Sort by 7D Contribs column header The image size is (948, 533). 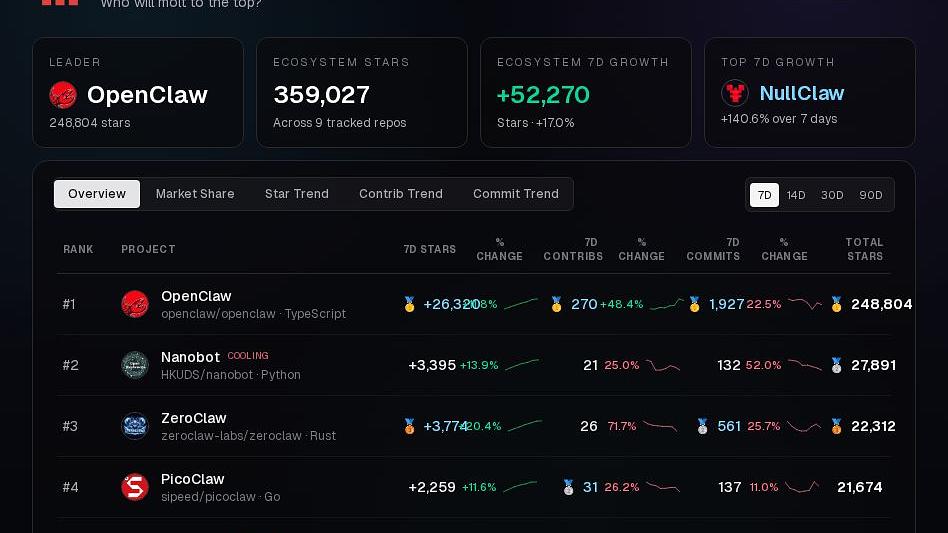[573, 249]
